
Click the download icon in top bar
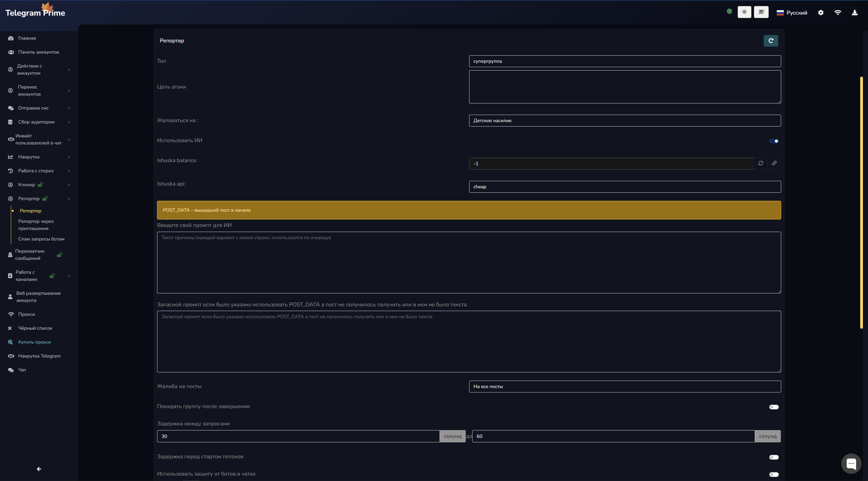854,13
